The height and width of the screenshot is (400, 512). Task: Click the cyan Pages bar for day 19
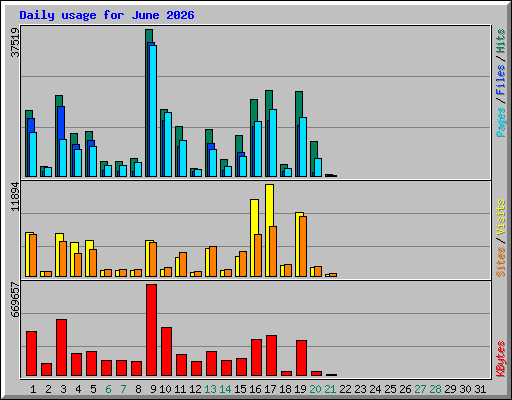point(303,147)
